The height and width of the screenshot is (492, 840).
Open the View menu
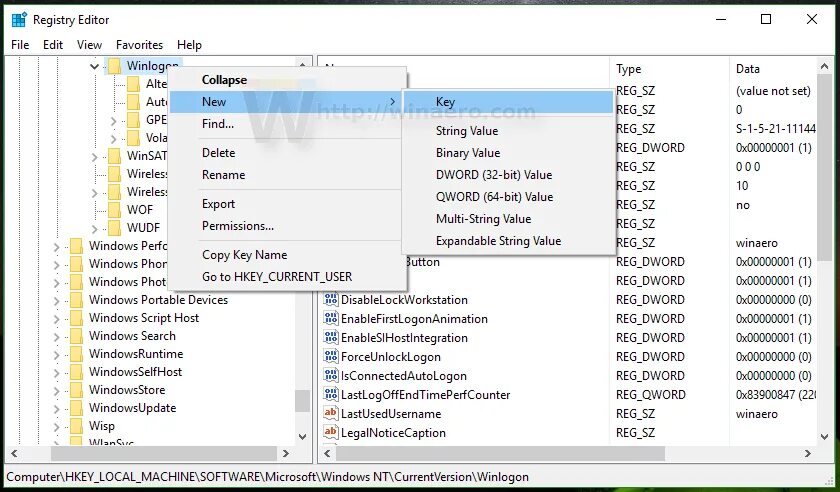[x=89, y=45]
